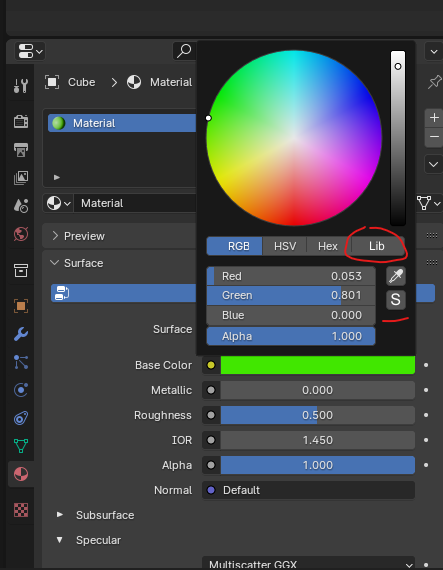443x570 pixels.
Task: Open the View Layer properties tab
Action: pos(21,177)
